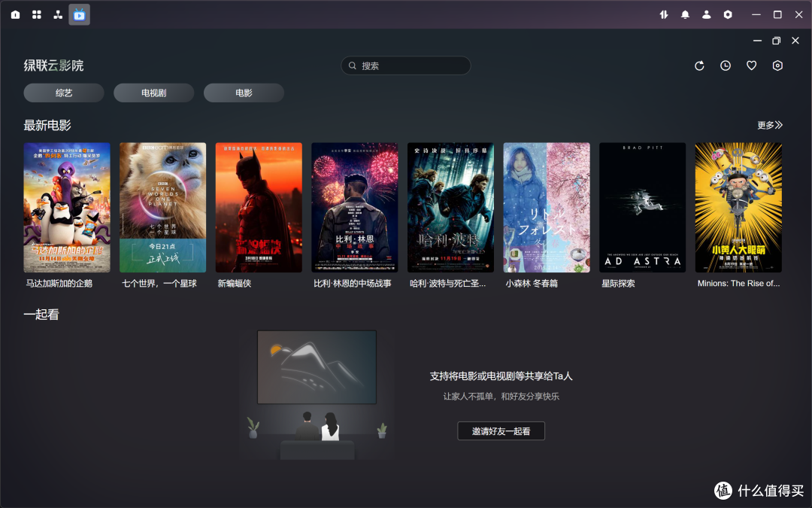Open watch history clock icon

pos(726,65)
